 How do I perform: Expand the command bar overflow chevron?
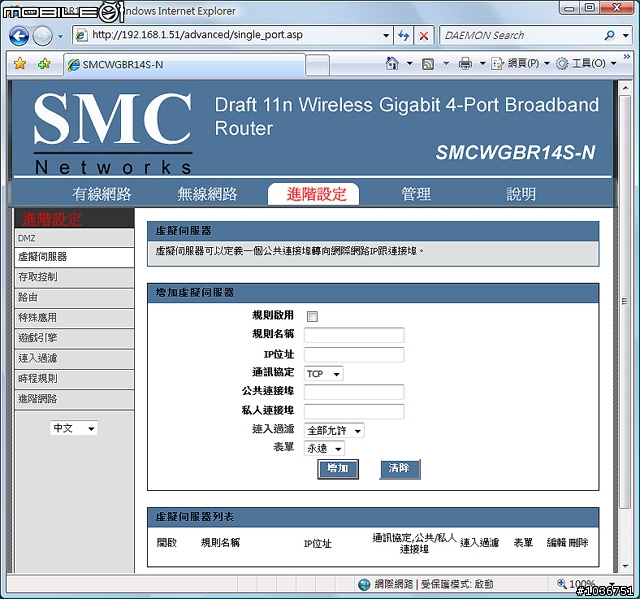pos(627,57)
